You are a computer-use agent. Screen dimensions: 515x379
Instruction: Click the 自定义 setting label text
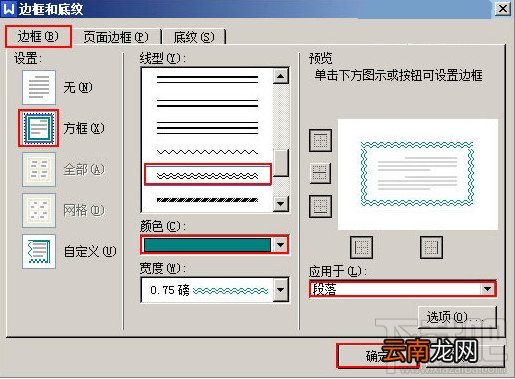[x=90, y=251]
